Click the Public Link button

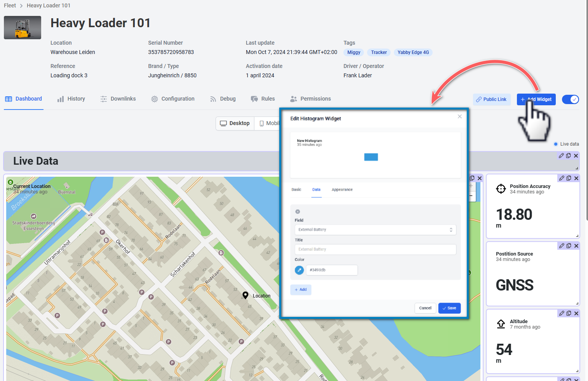[492, 99]
